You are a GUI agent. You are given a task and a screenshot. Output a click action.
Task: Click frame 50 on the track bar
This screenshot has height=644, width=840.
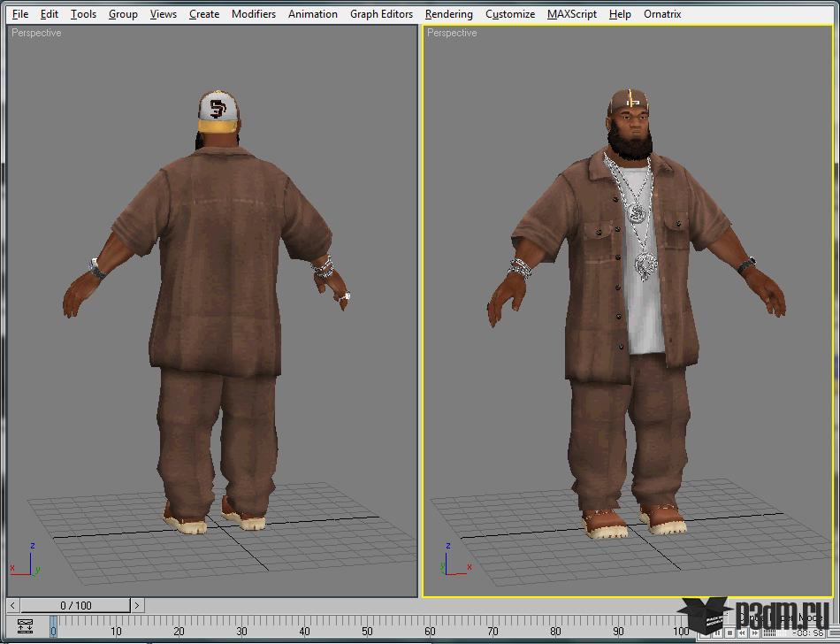coord(367,630)
